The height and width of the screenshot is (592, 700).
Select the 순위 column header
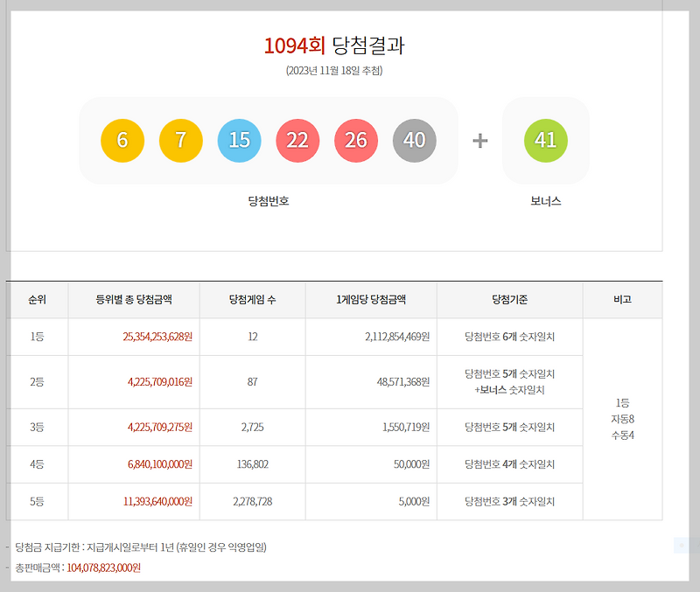(37, 300)
